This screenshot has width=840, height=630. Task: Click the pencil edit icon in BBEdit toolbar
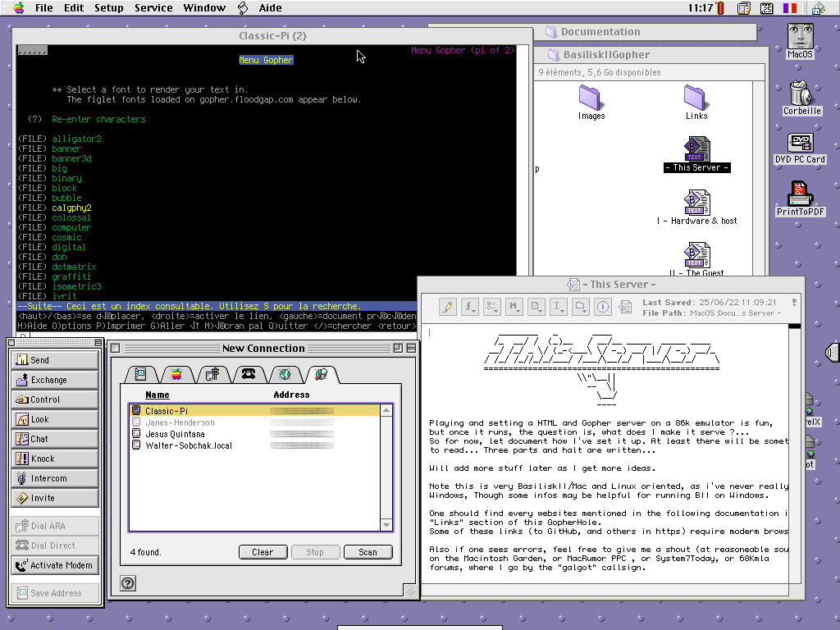(x=447, y=307)
